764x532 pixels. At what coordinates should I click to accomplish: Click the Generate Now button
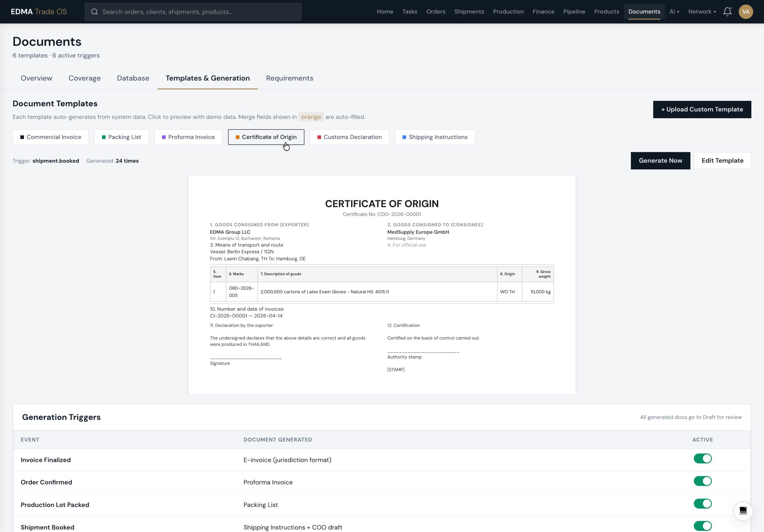pyautogui.click(x=660, y=161)
